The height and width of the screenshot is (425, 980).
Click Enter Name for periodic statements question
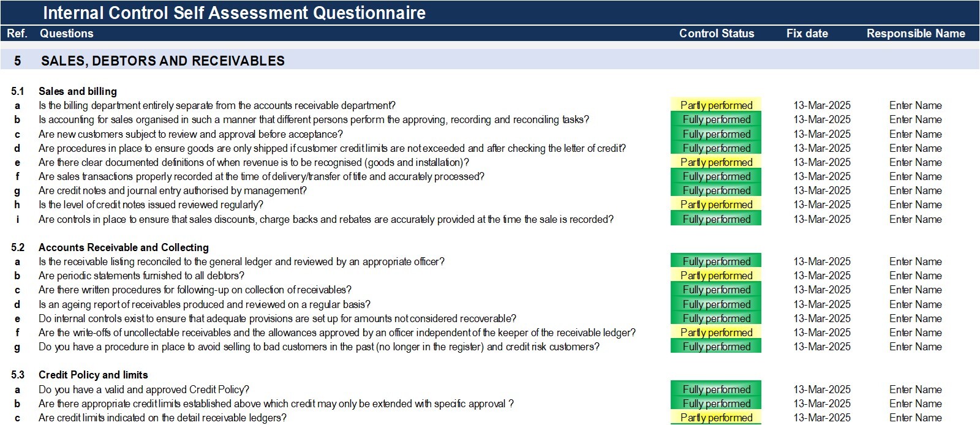pos(915,276)
